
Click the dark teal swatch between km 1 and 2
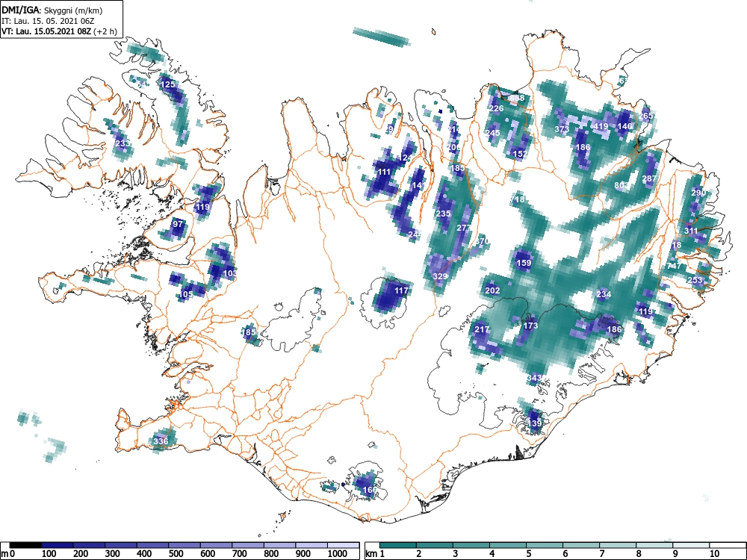[x=398, y=545]
